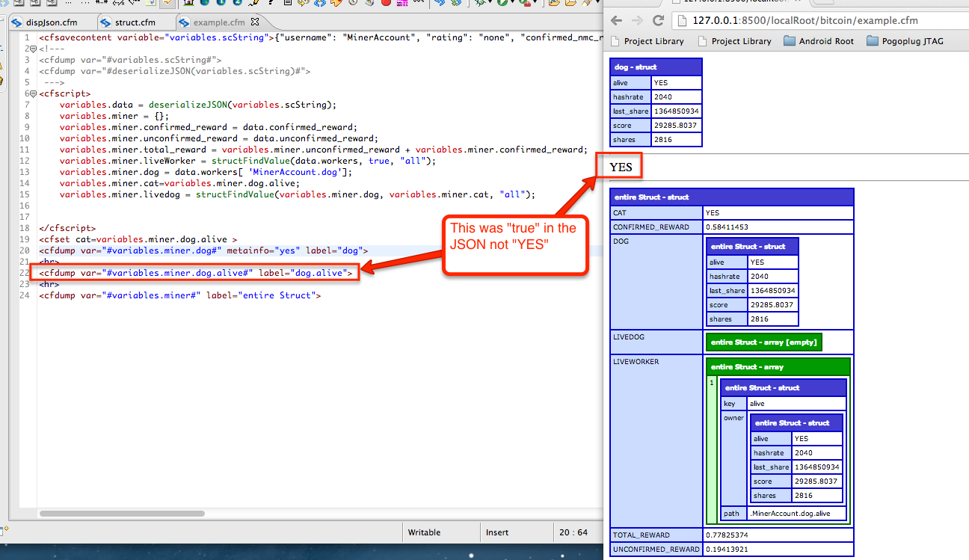Image resolution: width=969 pixels, height=560 pixels.
Task: Open the Pogoplug JTAG bookmark folder
Action: click(905, 41)
